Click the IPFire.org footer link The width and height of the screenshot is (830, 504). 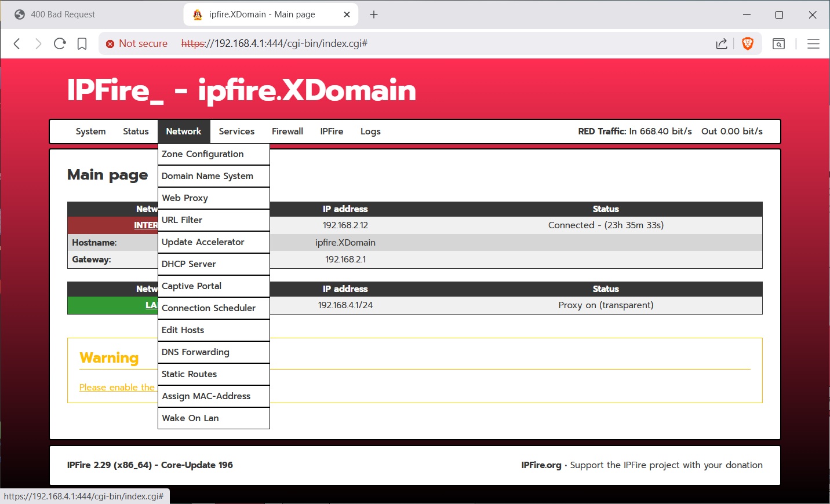[541, 465]
